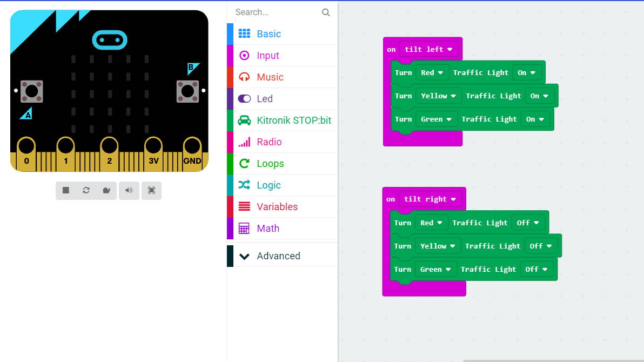Screen dimensions: 644x362
Task: Click pin 2 on the micro:bit
Action: pos(109,153)
